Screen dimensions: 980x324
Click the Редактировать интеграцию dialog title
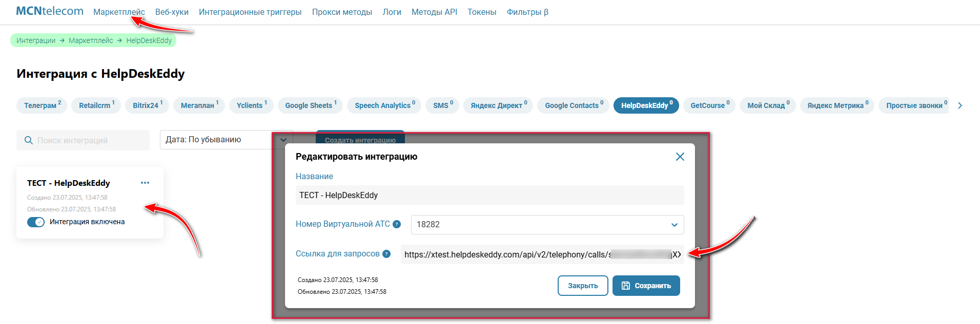click(356, 157)
